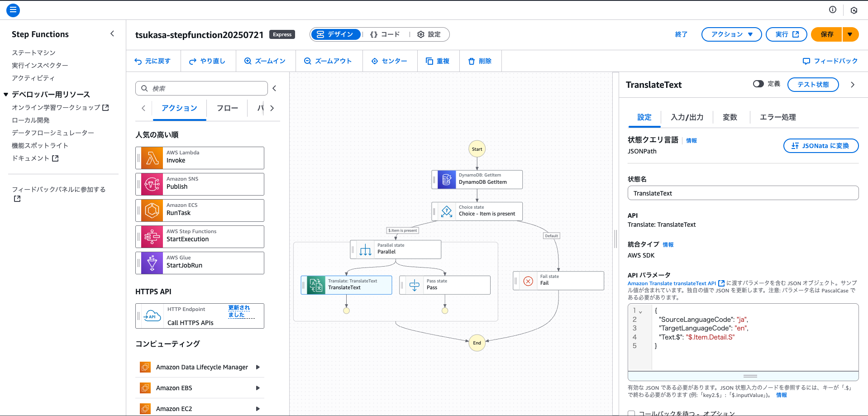Collapse the デベロッパー用リソース section

tap(6, 95)
